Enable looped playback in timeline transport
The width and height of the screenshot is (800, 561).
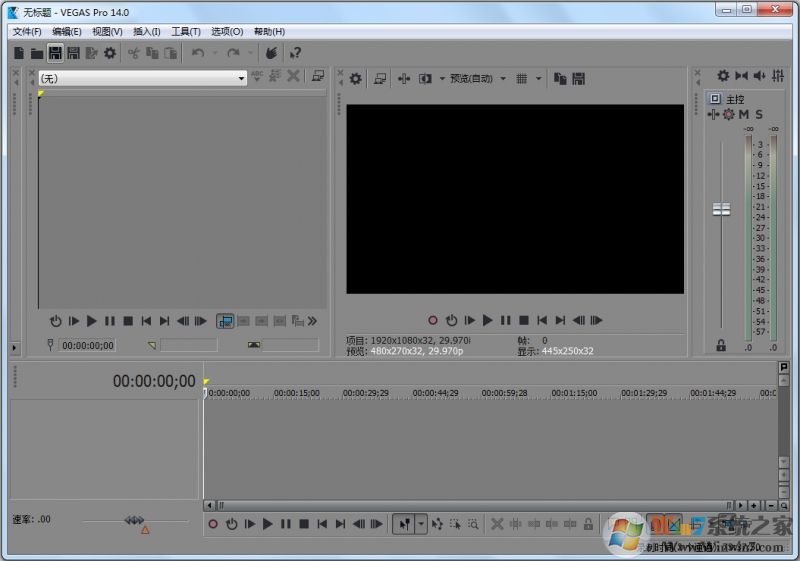pos(232,524)
